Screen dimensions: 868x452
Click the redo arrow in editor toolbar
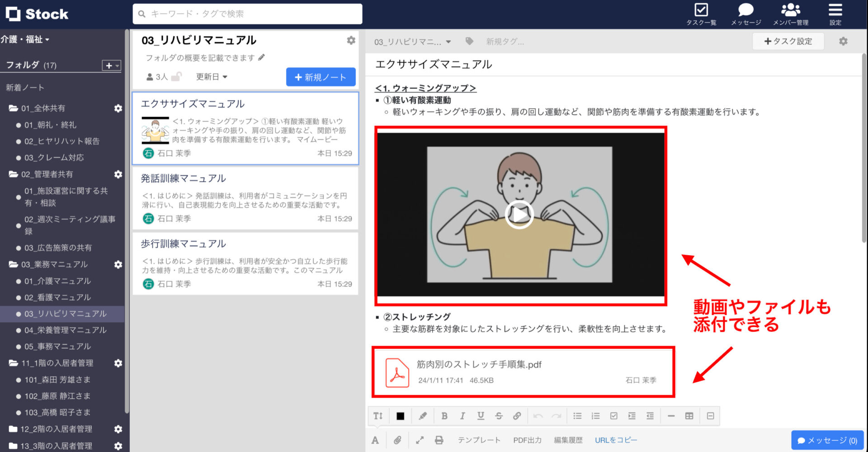click(x=556, y=416)
